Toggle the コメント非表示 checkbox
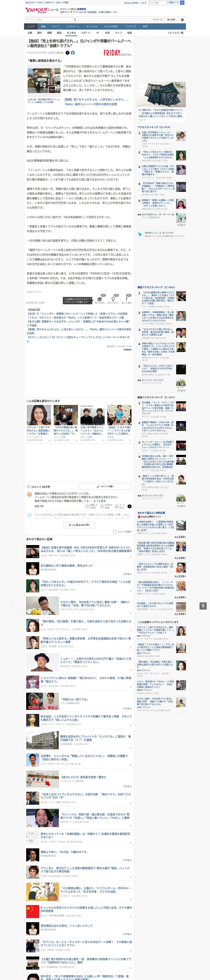Viewport: 210px width, 980px height. [x=115, y=532]
